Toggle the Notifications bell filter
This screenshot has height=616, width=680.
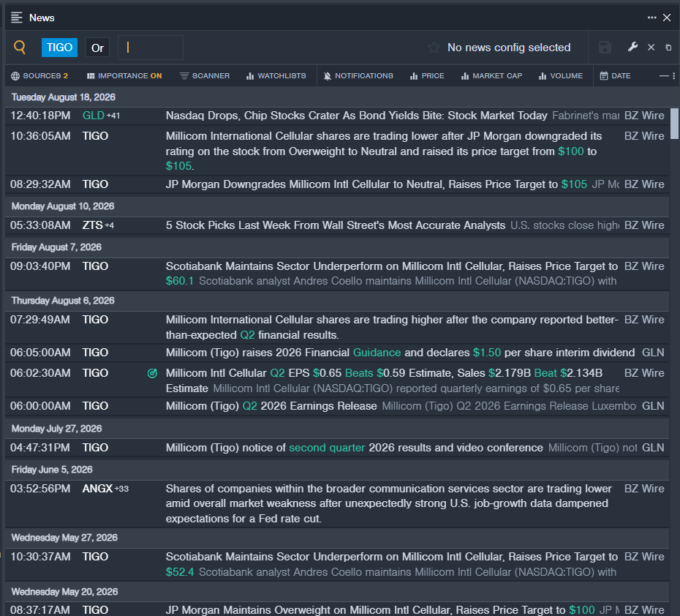tap(359, 76)
